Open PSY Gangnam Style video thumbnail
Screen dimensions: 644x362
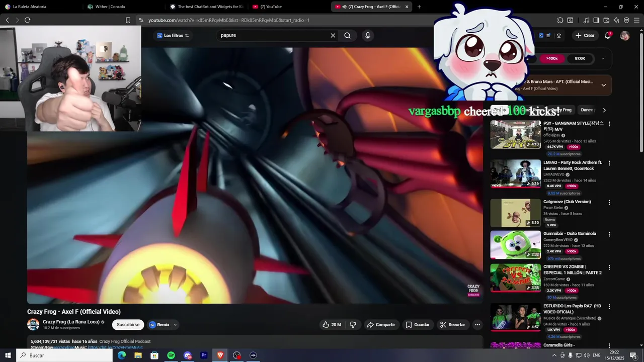[516, 134]
